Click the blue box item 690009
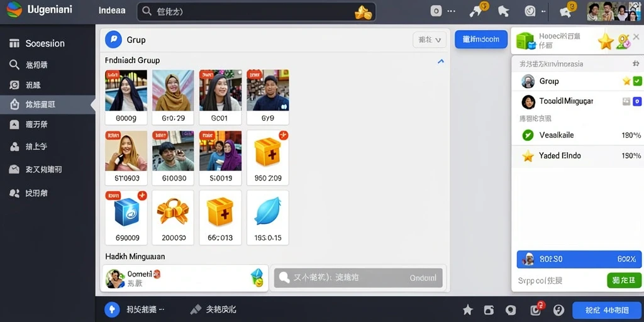The width and height of the screenshot is (644, 322). 126,218
